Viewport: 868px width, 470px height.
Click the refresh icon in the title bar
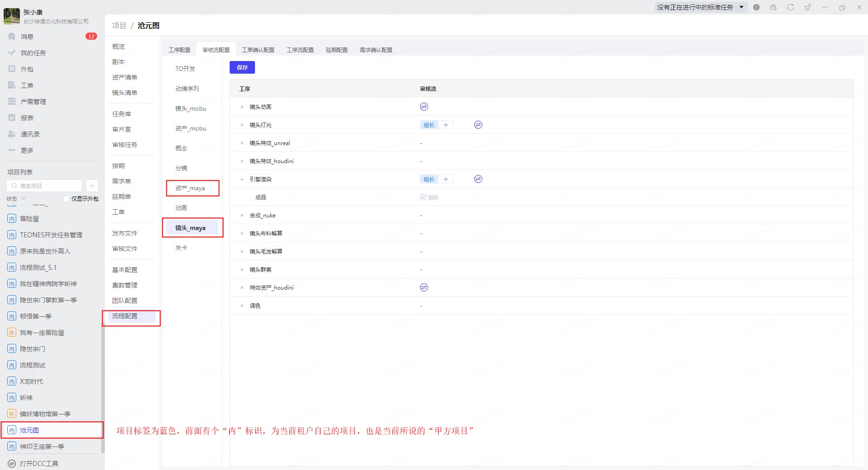click(x=790, y=7)
